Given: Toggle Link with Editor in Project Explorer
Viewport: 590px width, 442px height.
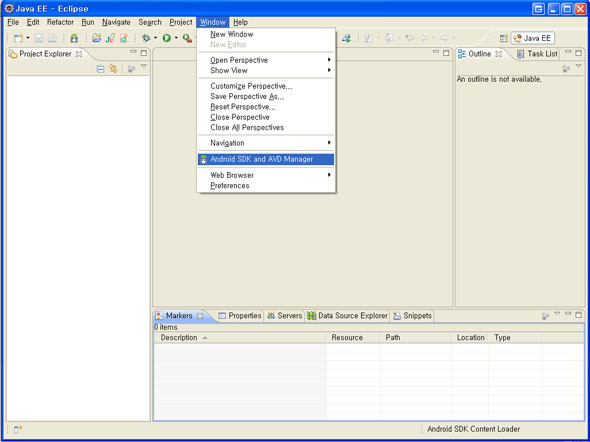Looking at the screenshot, I should (x=113, y=69).
